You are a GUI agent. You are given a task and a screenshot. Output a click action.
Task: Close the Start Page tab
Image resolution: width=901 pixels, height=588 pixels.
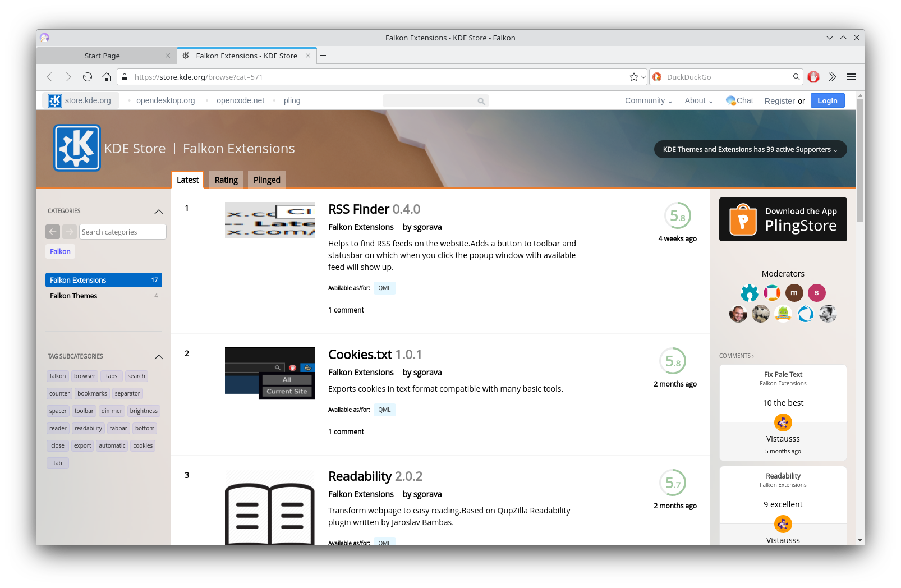click(168, 56)
